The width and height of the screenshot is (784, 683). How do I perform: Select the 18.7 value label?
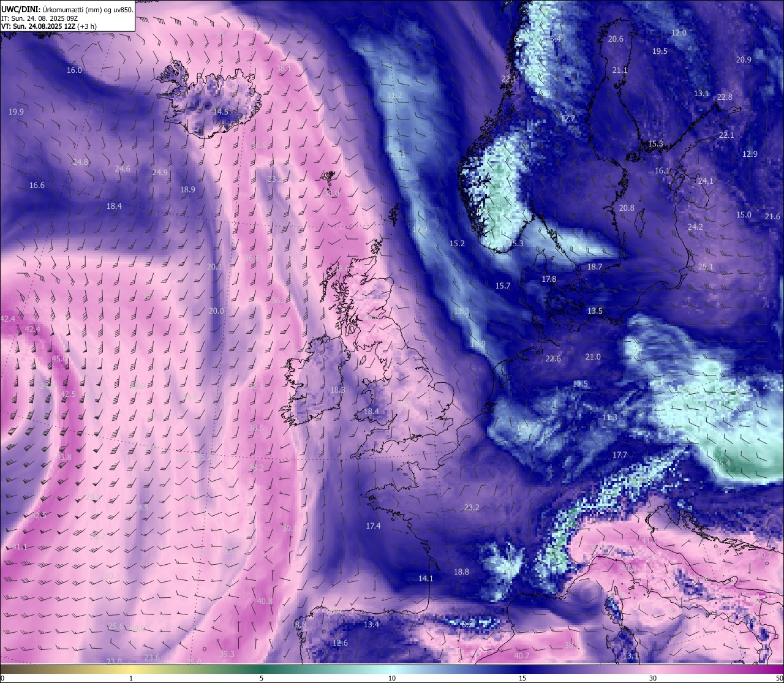pyautogui.click(x=595, y=267)
